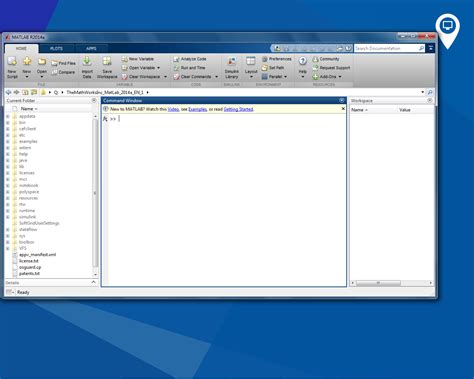
Task: Click Browse for folder icon
Action: (x=34, y=92)
